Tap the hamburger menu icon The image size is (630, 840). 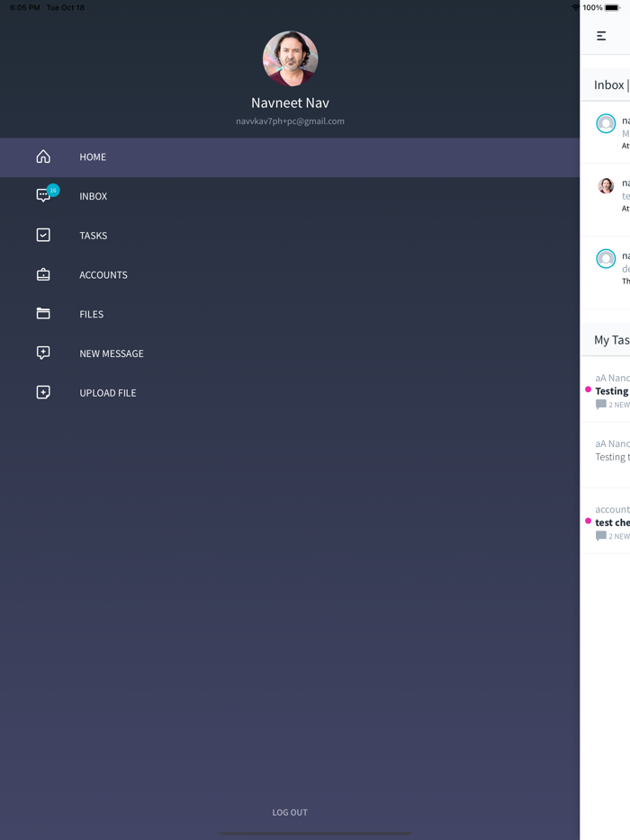(601, 36)
